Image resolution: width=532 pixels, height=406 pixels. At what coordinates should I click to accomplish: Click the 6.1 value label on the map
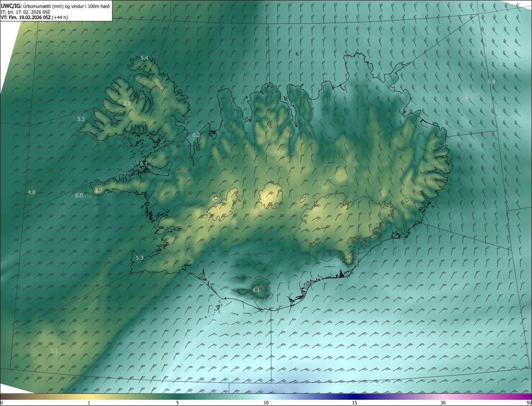pyautogui.click(x=144, y=164)
